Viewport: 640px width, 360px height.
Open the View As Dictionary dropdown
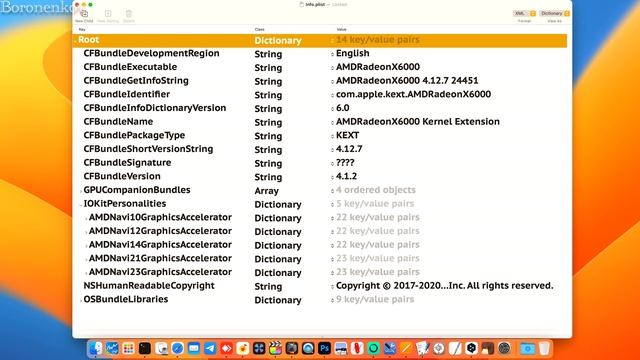pos(554,13)
